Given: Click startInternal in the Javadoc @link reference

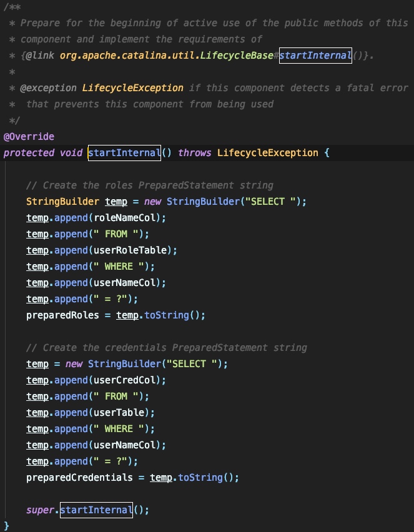Looking at the screenshot, I should [315, 56].
